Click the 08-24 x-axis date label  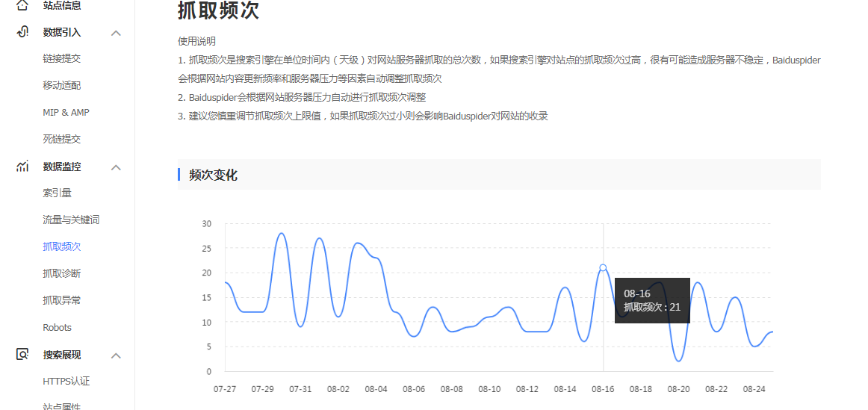pyautogui.click(x=754, y=389)
